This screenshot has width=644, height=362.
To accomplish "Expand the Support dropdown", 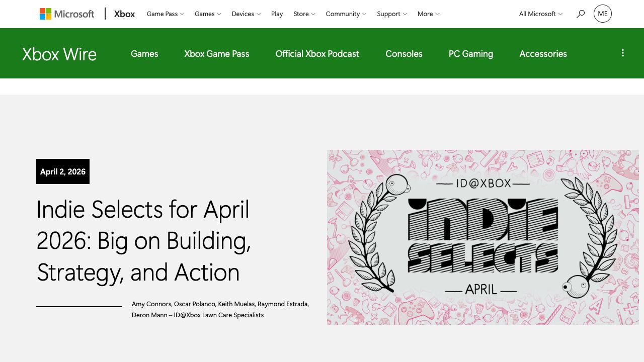I will [x=392, y=14].
